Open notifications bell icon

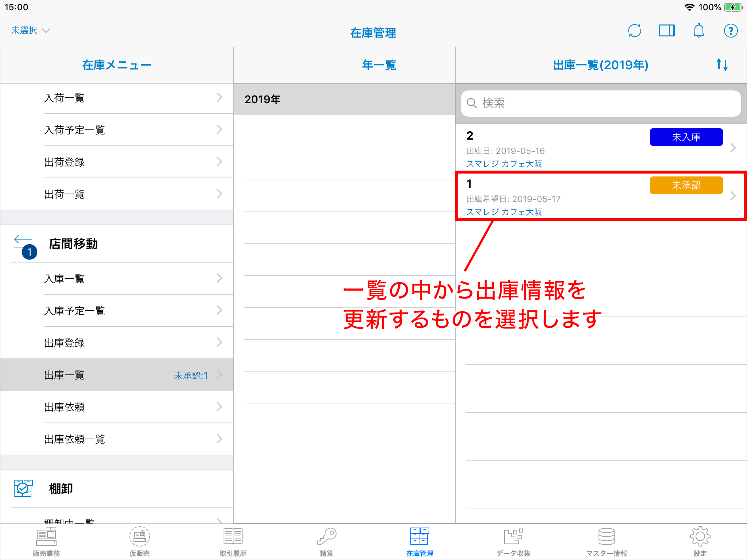[698, 31]
